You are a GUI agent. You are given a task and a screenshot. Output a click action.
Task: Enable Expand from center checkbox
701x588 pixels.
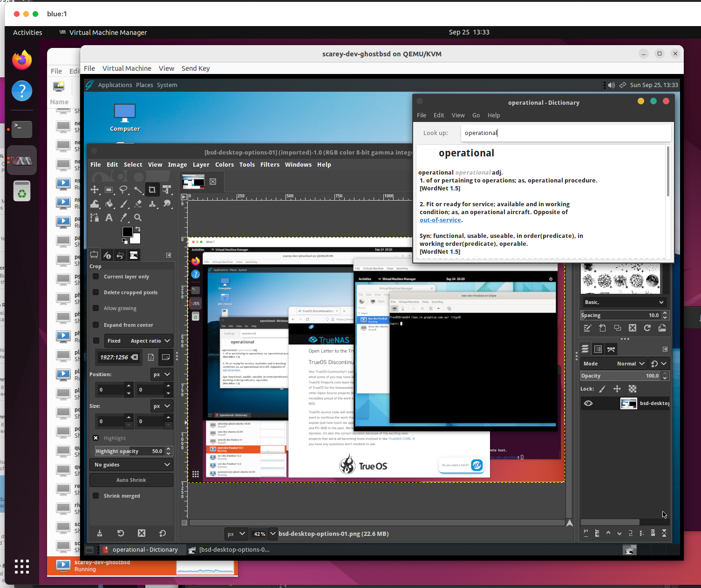coord(95,325)
